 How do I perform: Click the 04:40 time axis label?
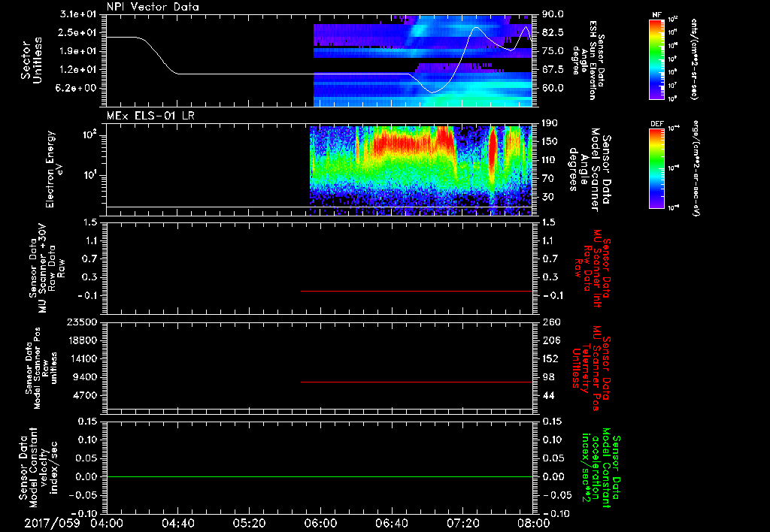pos(177,523)
